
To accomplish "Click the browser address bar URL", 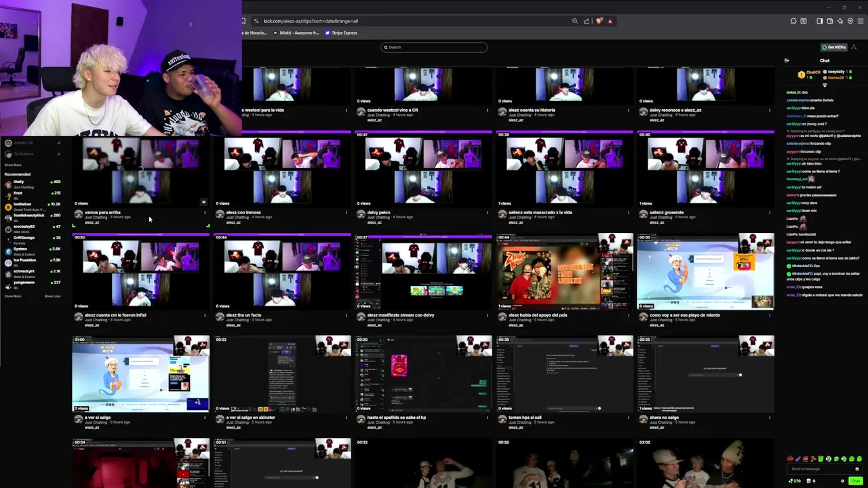I will 311,21.
